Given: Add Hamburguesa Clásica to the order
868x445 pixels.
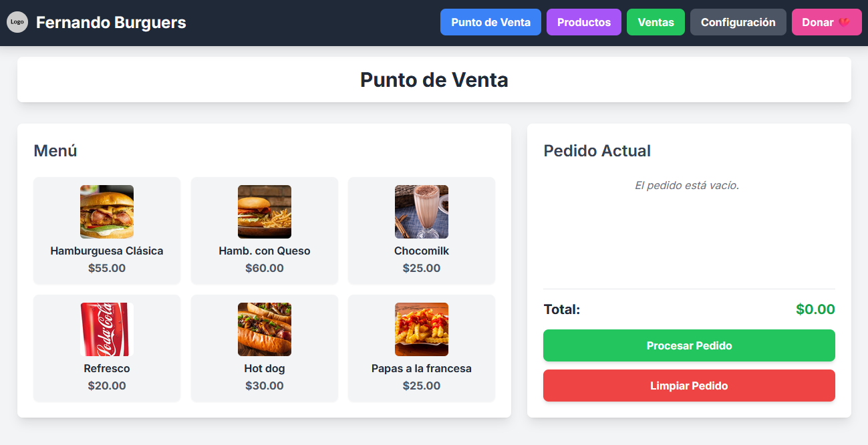Looking at the screenshot, I should tap(106, 231).
